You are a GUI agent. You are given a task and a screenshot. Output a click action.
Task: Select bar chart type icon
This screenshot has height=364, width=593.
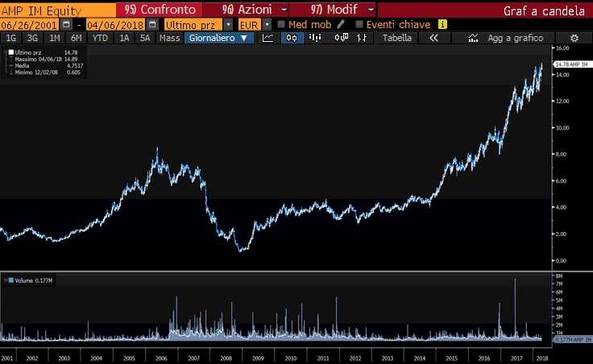[x=315, y=38]
